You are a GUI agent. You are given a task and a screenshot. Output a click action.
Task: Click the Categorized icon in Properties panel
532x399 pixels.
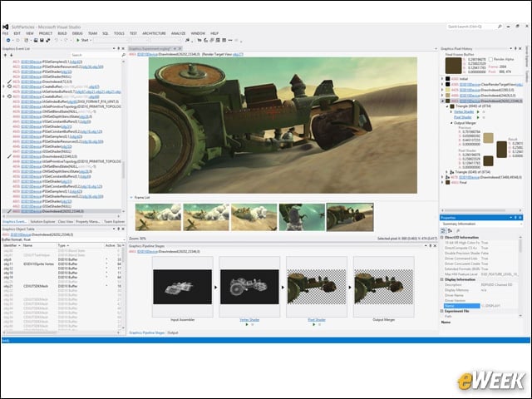[443, 231]
